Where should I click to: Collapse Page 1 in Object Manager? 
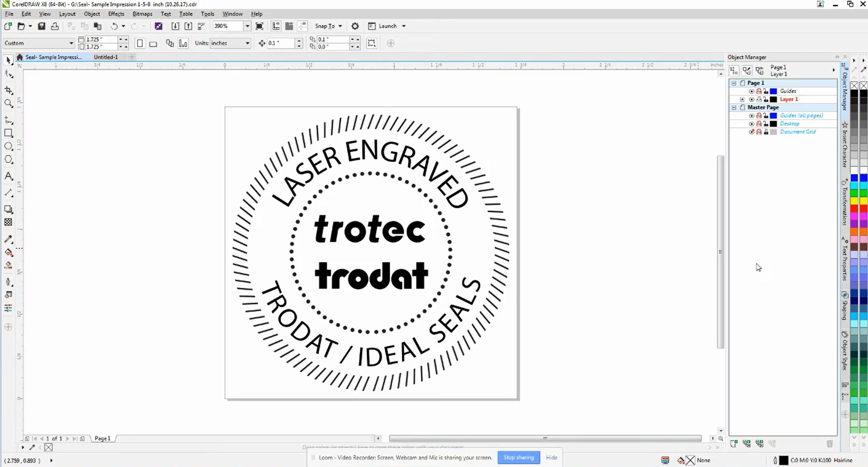734,83
